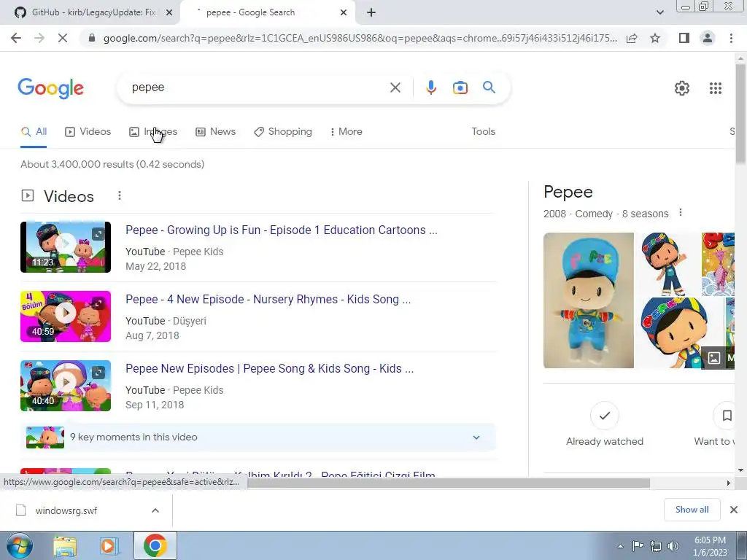Click the 'About 3,400,000 results' text
Screen dimensions: 747x560
pyautogui.click(x=112, y=164)
